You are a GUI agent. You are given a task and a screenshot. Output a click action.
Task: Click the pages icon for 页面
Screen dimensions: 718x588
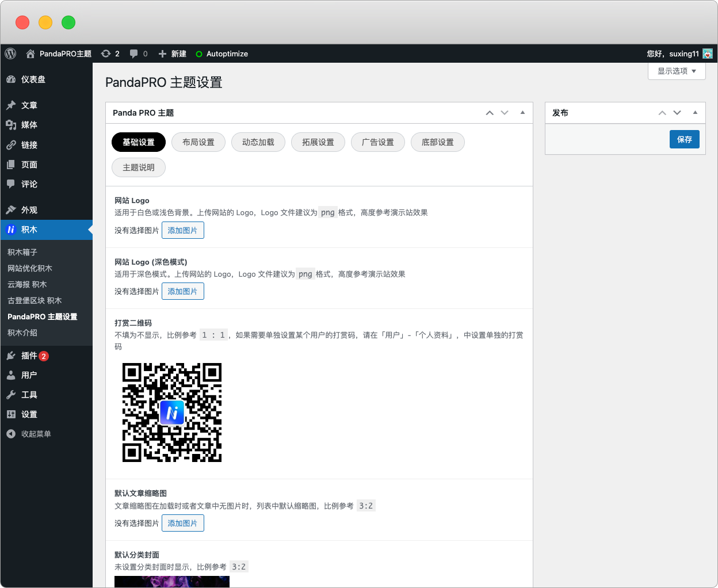coord(11,165)
